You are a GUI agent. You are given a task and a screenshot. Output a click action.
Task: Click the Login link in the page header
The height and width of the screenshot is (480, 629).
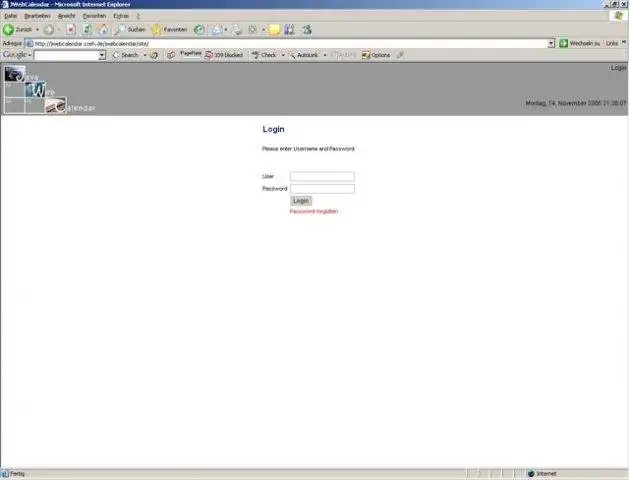click(618, 68)
